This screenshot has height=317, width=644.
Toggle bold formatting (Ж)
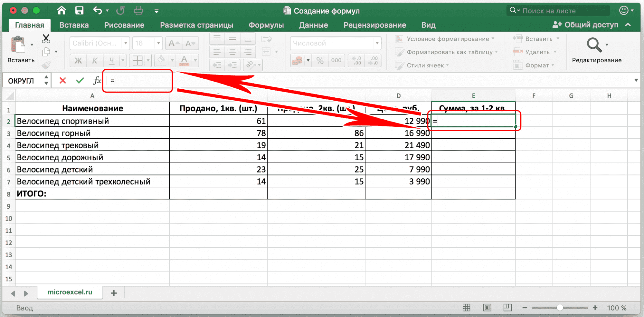coord(77,60)
